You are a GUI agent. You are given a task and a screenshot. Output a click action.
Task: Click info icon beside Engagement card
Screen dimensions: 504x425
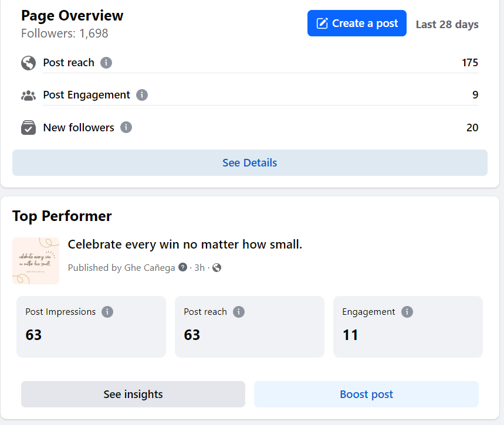tap(407, 312)
